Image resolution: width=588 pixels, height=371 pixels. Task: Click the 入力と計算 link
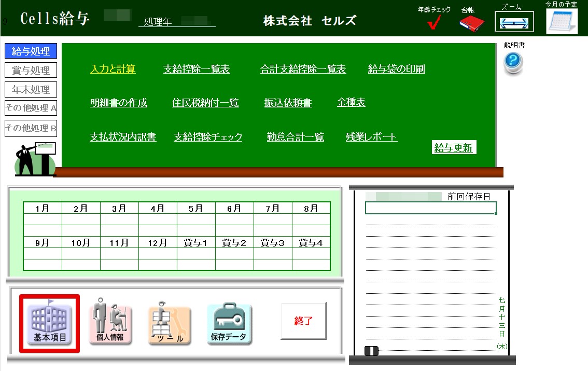click(x=113, y=70)
